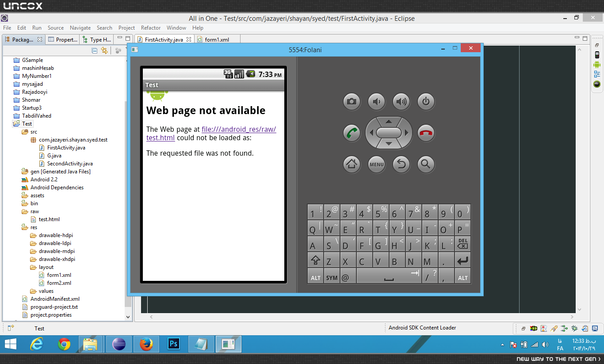Open the File menu
Screen dimensions: 604x364
(x=7, y=27)
